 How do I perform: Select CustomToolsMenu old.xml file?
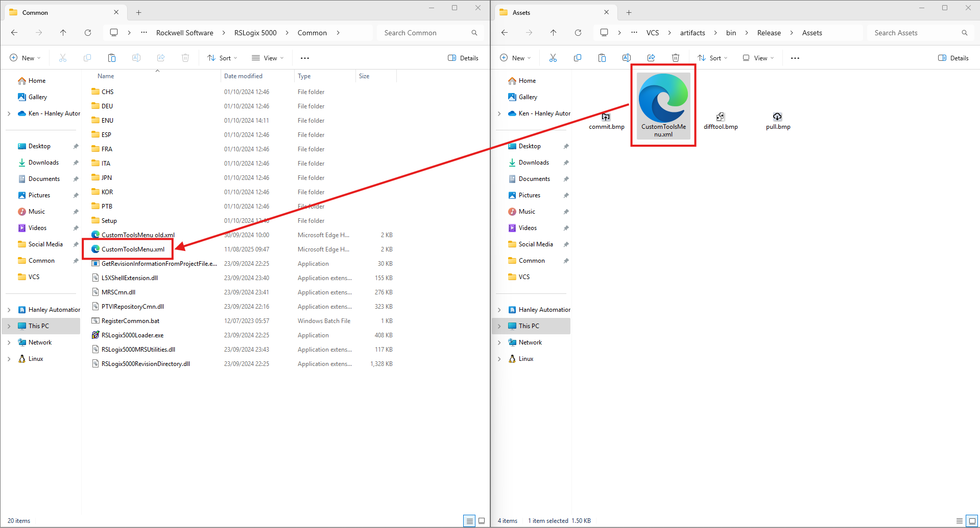click(x=138, y=235)
